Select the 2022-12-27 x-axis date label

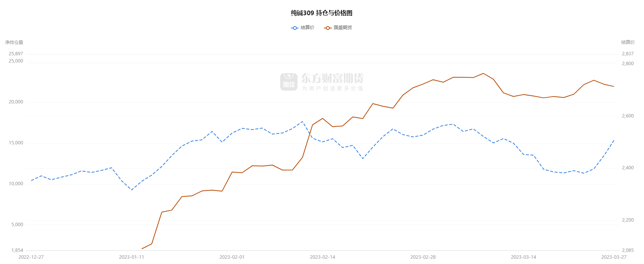(31, 257)
